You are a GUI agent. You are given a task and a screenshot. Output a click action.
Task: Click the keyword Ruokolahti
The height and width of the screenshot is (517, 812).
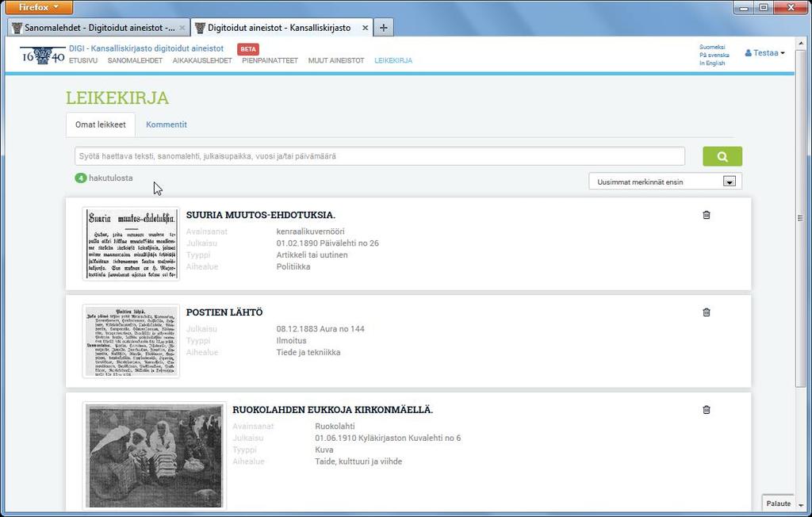tap(335, 427)
